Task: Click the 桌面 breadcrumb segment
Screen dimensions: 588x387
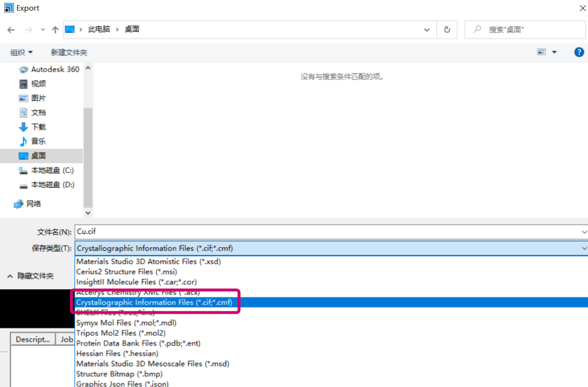Action: 132,29
